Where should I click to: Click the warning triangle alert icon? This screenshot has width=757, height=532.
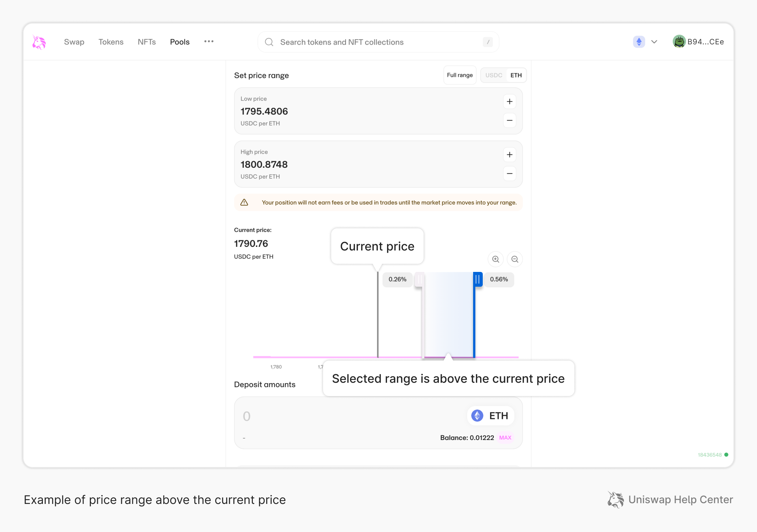click(x=244, y=202)
